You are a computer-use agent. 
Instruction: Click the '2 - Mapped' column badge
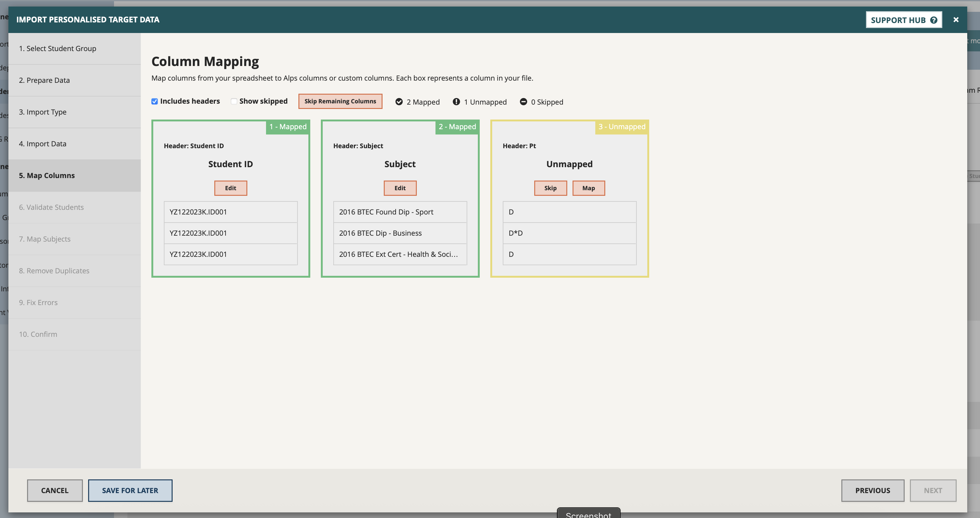(457, 127)
